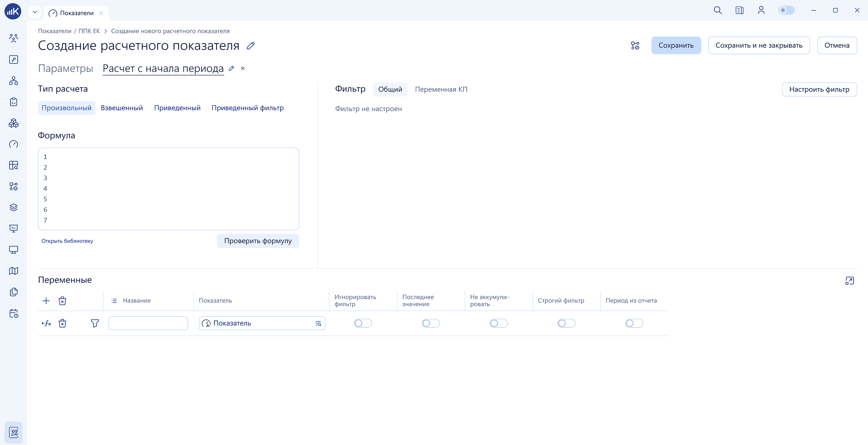Click the trash icon in the variables header
Viewport: 868px width, 445px height.
point(62,301)
